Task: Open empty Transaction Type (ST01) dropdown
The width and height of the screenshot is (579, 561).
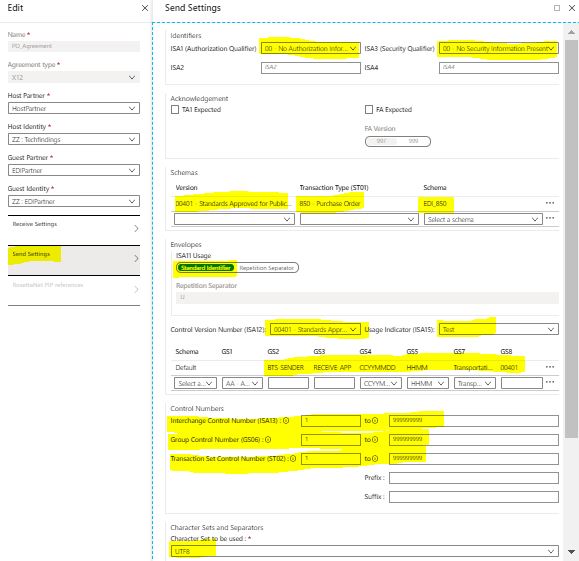Action: (x=359, y=219)
